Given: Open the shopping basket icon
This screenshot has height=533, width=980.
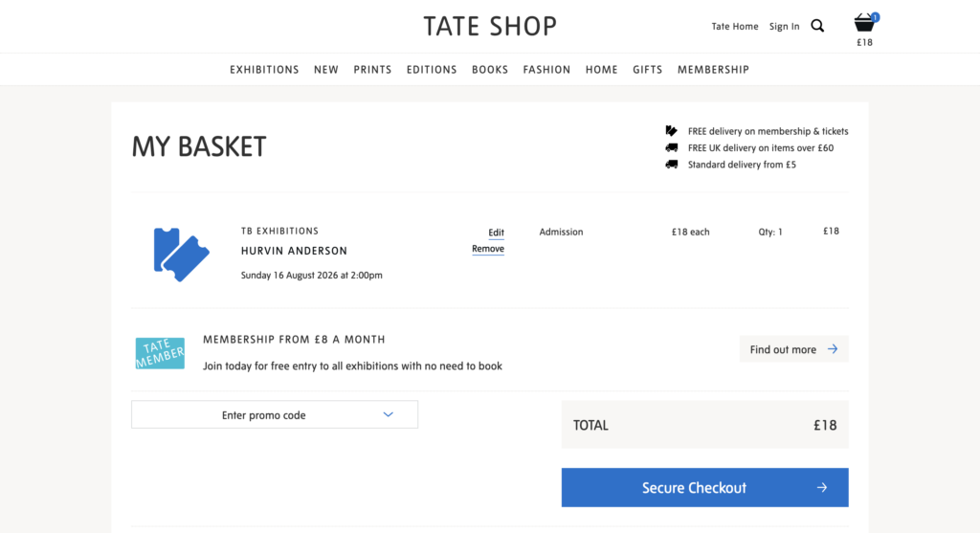Looking at the screenshot, I should 864,23.
